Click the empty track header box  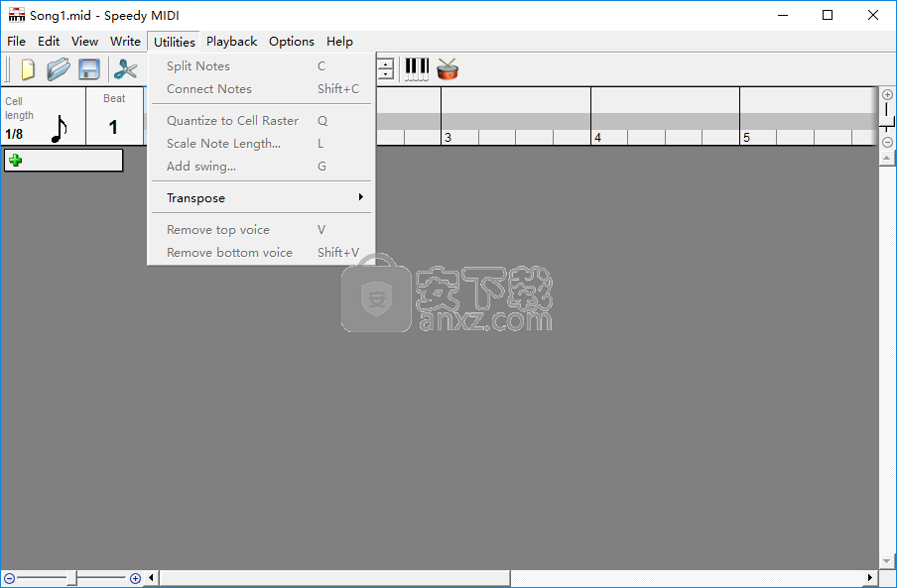[64, 161]
